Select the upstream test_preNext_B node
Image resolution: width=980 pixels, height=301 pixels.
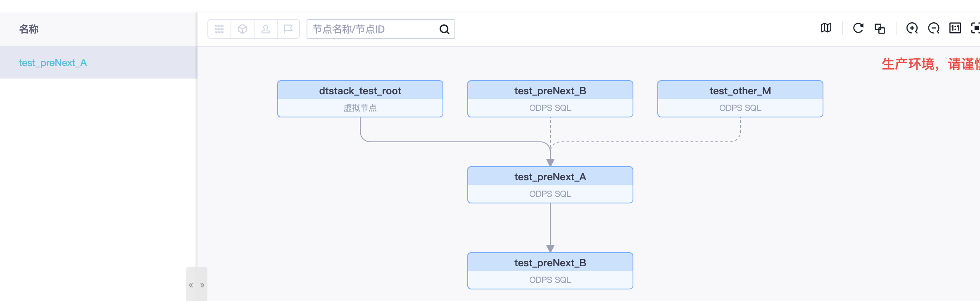coord(550,99)
